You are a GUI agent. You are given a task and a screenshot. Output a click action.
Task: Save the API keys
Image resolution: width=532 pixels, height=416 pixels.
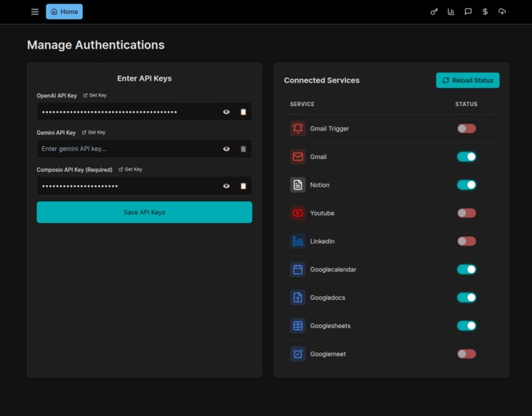[x=144, y=212]
